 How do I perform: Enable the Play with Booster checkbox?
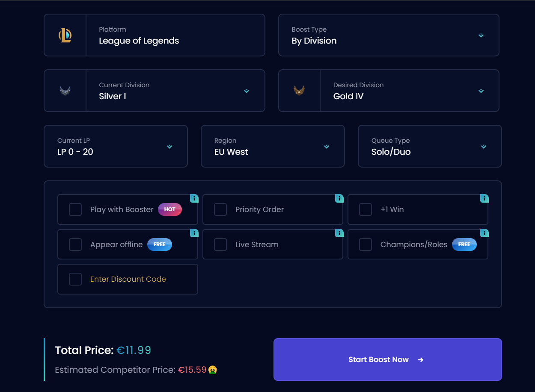[75, 209]
